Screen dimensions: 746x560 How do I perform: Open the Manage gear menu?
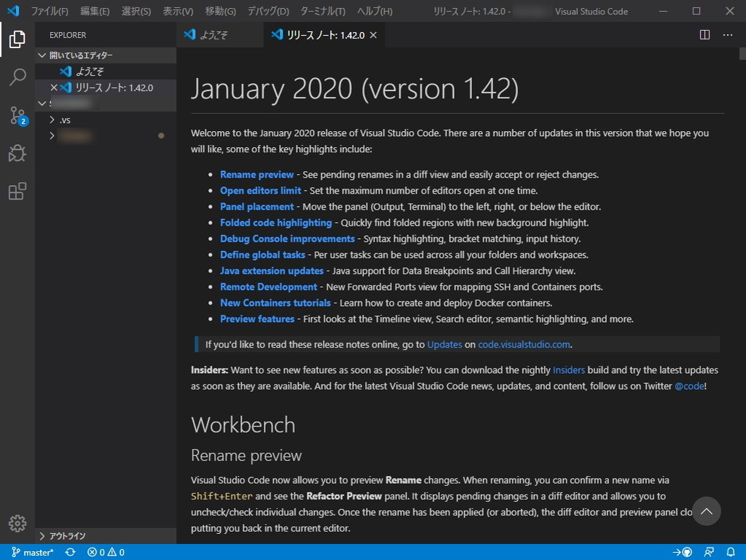click(17, 524)
